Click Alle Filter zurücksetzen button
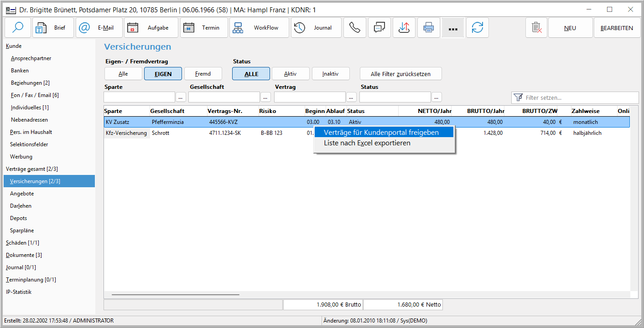The width and height of the screenshot is (644, 328). (x=400, y=74)
